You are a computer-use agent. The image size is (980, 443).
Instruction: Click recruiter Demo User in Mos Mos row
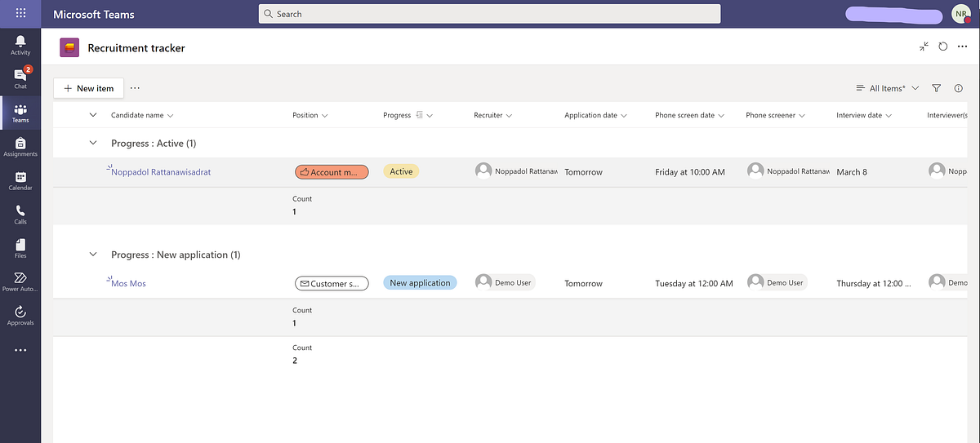505,282
